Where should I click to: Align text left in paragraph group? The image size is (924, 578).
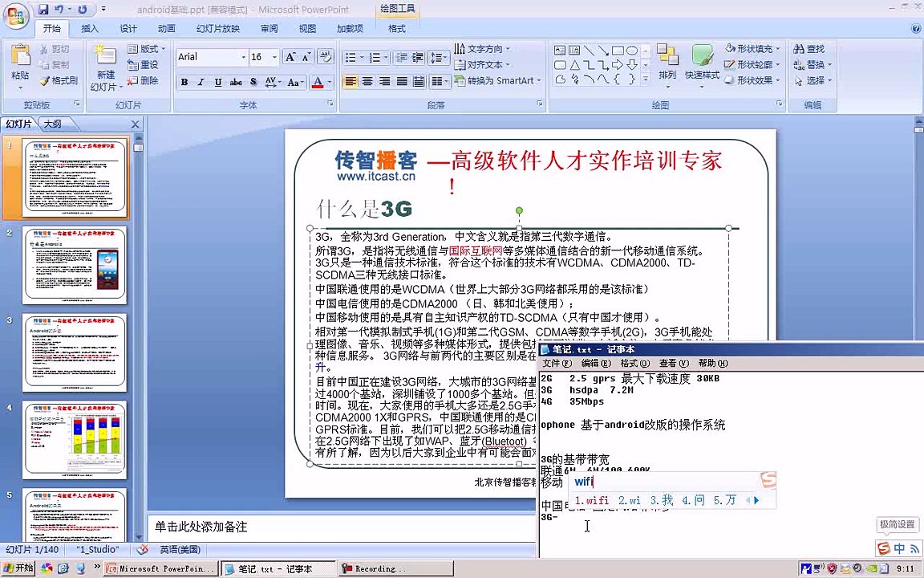pyautogui.click(x=350, y=81)
